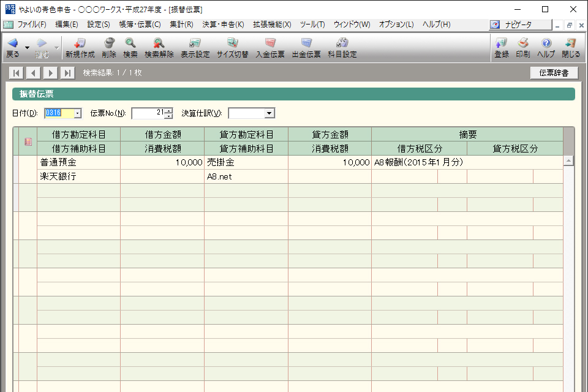
Task: Select the 売掛金 credit account cell
Action: 246,162
